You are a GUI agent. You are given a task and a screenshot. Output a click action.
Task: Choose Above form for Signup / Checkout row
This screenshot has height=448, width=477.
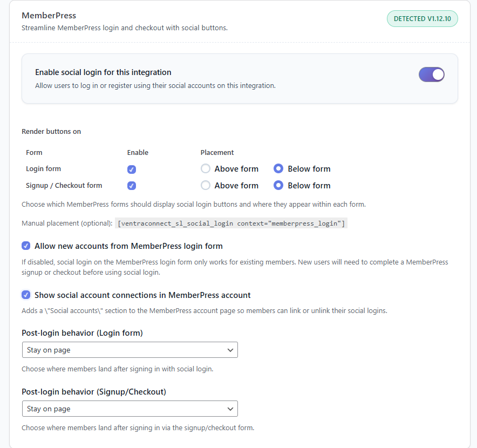[x=206, y=186]
